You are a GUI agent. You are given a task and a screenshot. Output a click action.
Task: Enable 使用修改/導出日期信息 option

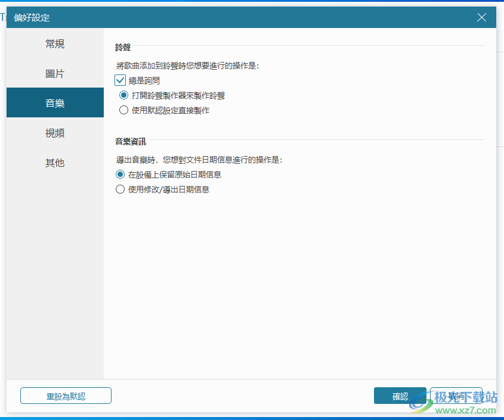tap(120, 189)
